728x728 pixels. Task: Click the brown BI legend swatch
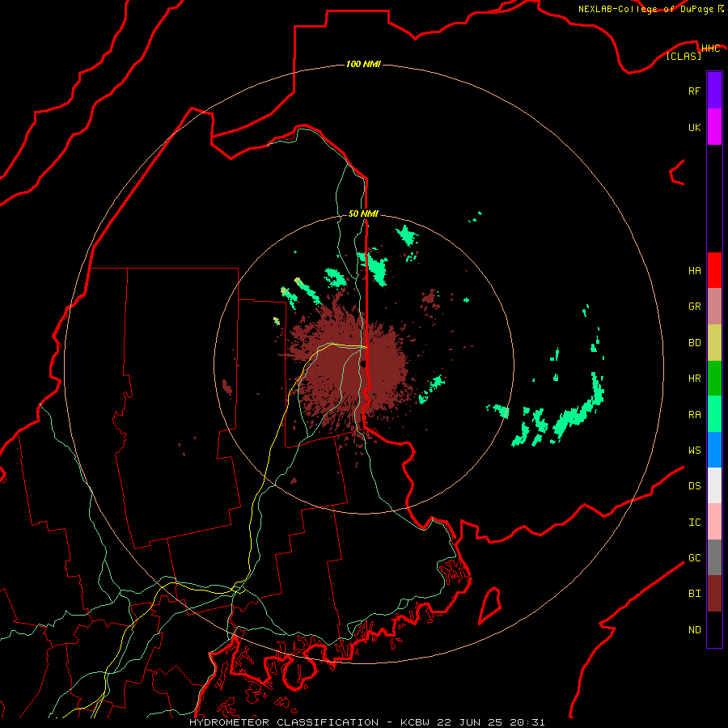click(x=714, y=594)
